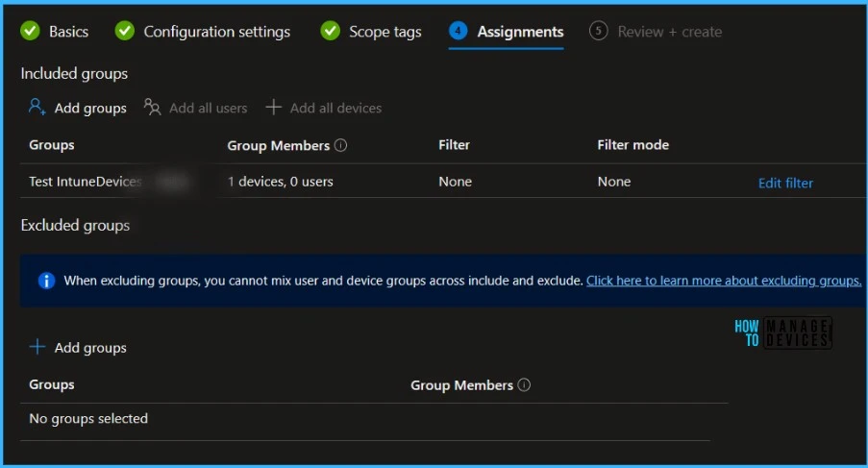Screen dimensions: 868x468
Task: Show info tooltip for excluded Group Members
Action: [524, 384]
